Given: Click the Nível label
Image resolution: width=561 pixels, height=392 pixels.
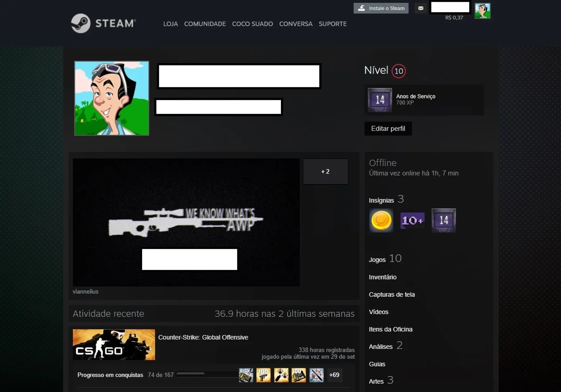Looking at the screenshot, I should (x=376, y=70).
